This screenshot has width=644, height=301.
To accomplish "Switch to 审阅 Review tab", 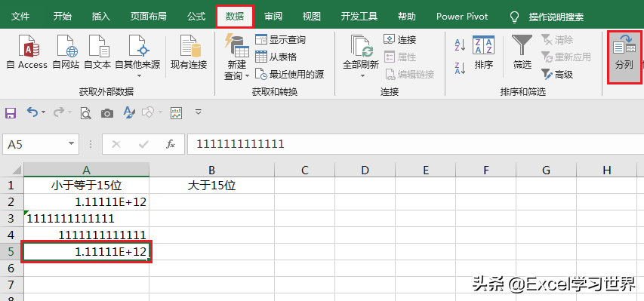I will click(x=273, y=17).
